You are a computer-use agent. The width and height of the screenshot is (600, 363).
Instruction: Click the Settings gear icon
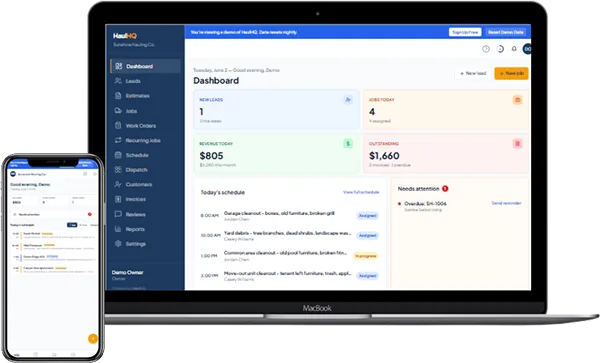click(118, 243)
